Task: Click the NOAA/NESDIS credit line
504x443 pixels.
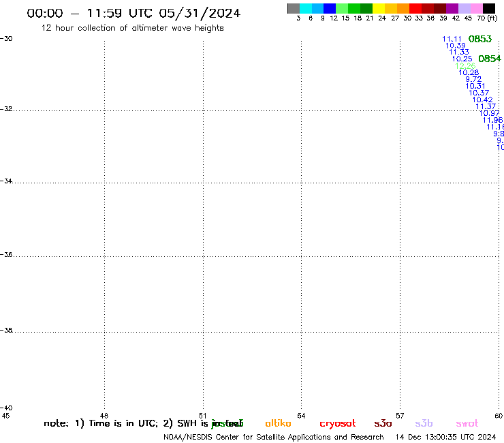Action: (x=274, y=438)
